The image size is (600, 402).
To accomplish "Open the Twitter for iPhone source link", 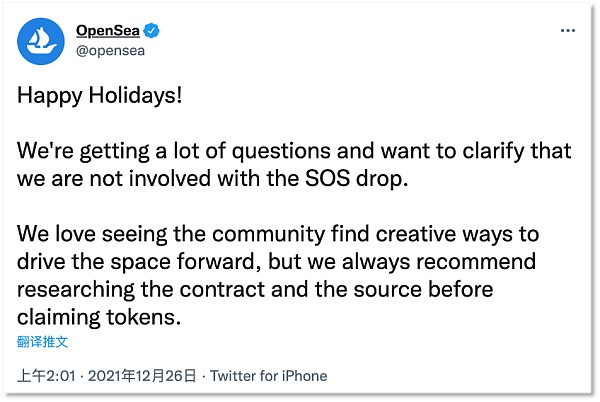I will (269, 376).
